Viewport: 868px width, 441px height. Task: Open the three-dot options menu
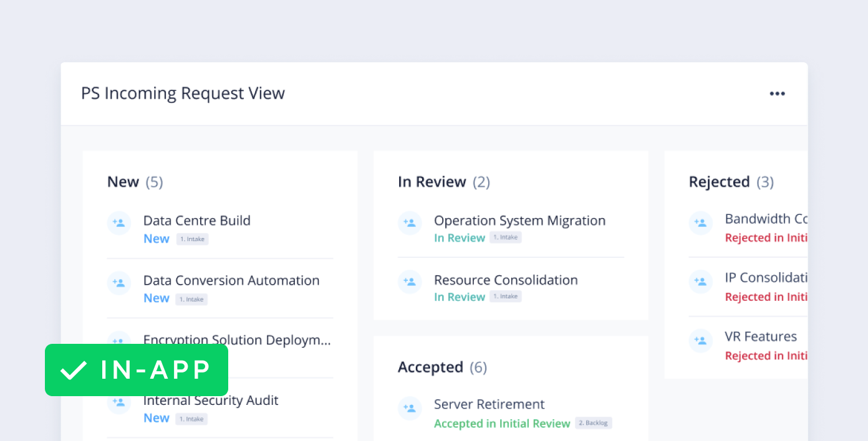(x=777, y=93)
